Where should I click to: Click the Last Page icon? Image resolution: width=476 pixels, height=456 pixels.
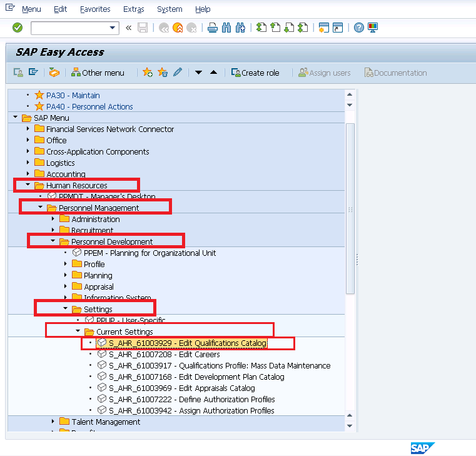tap(303, 28)
